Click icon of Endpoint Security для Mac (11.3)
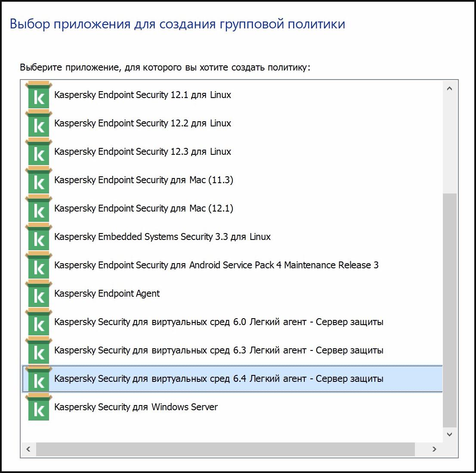 pos(39,180)
